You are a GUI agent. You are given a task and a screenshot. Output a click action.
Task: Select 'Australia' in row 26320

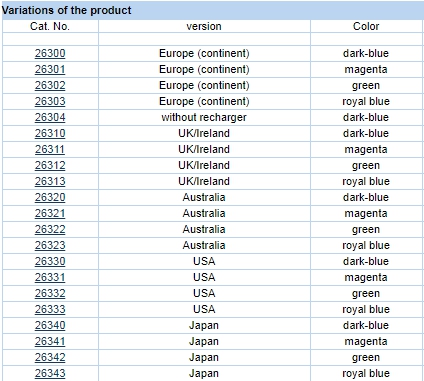[204, 197]
